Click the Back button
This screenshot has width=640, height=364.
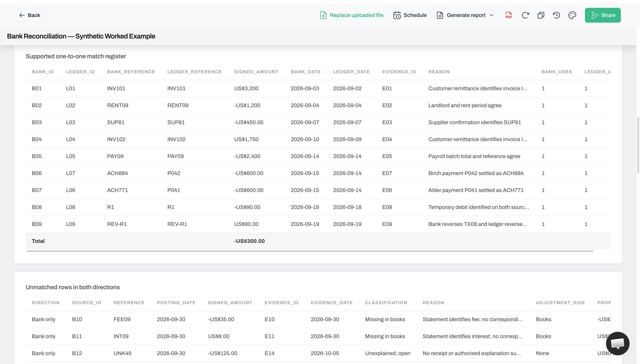click(x=29, y=15)
